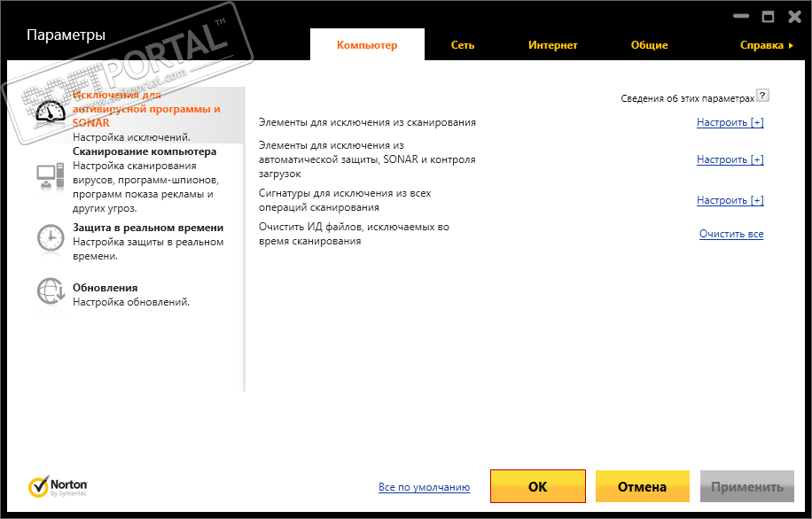Screen dimensions: 812x519
Task: Select the Общие tab
Action: pyautogui.click(x=649, y=45)
